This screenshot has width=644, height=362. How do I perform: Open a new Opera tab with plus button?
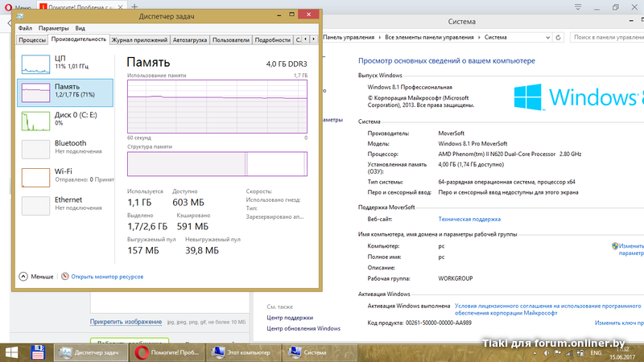[134, 6]
